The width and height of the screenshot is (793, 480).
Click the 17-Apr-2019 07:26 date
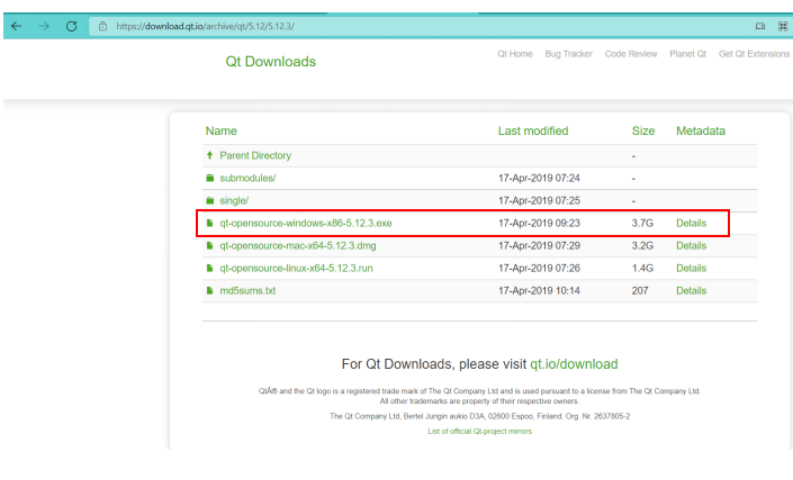[539, 268]
